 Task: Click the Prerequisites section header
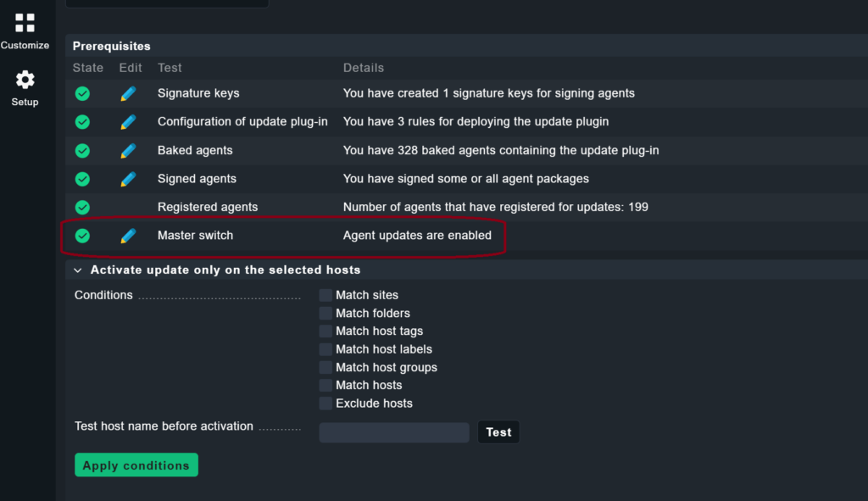pos(110,45)
